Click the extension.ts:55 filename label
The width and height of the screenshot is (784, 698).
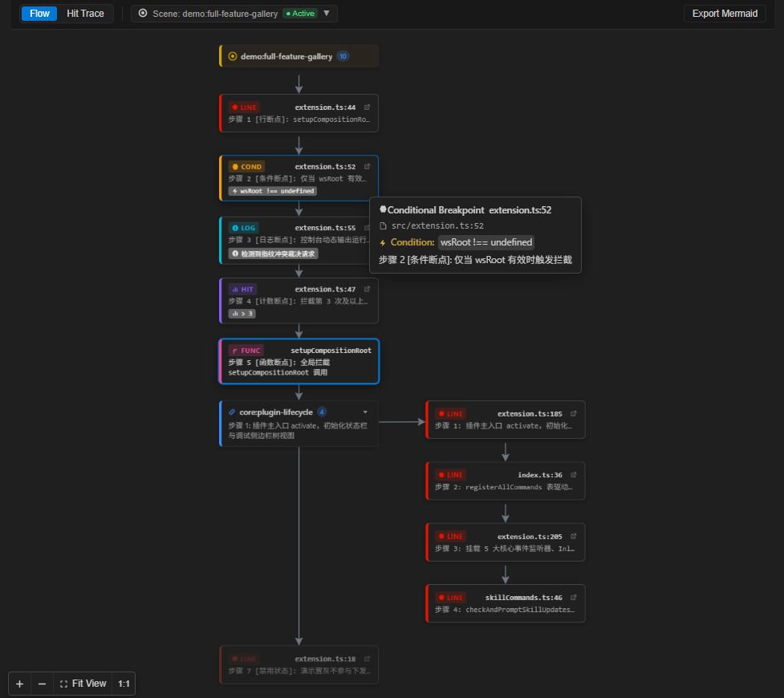325,228
